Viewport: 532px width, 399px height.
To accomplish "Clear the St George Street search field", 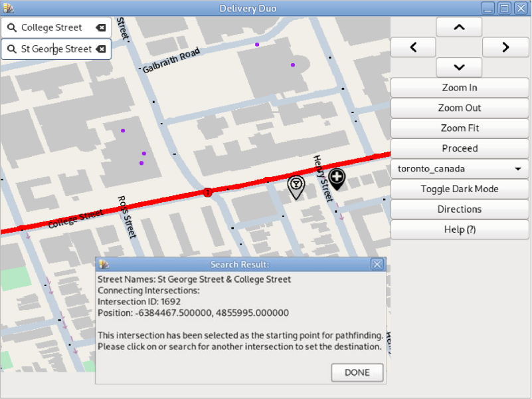I will (100, 49).
